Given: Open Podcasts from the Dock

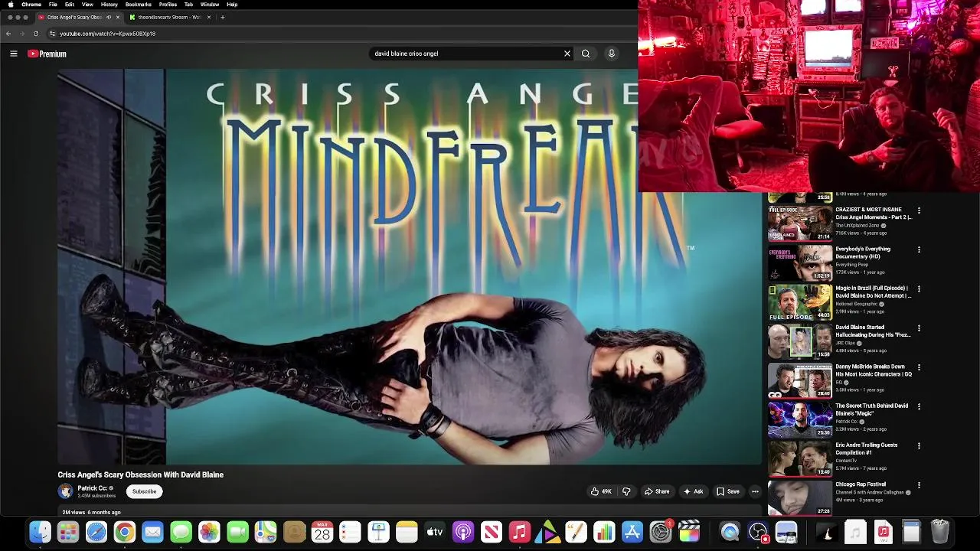Looking at the screenshot, I should point(463,531).
